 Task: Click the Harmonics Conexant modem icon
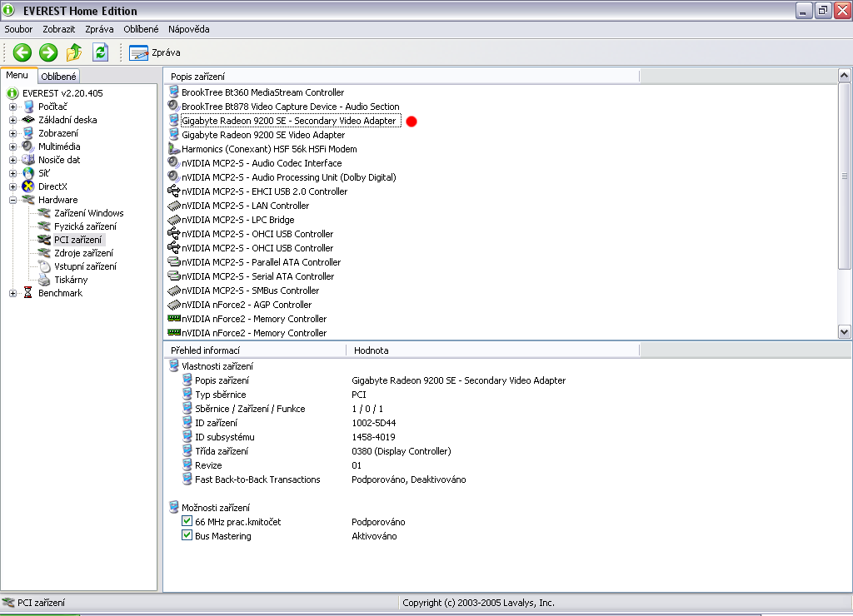coord(173,148)
